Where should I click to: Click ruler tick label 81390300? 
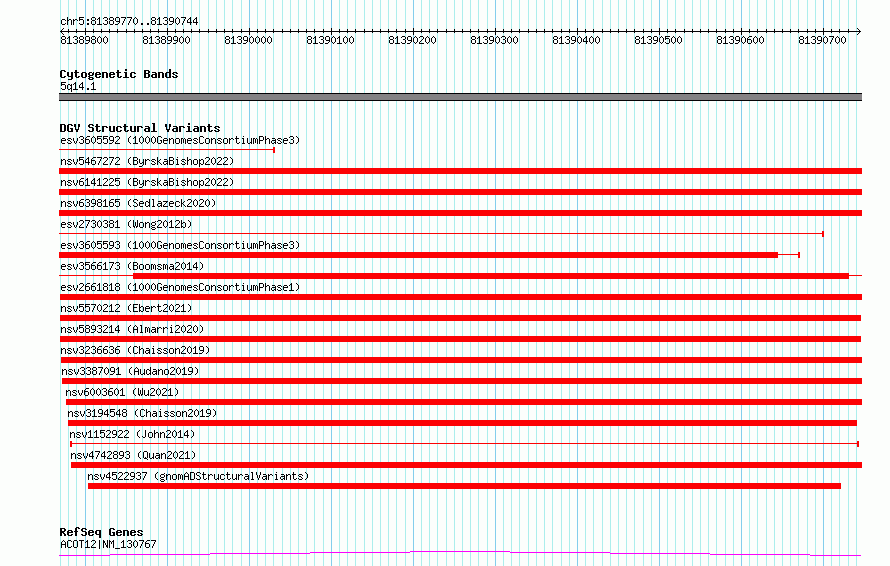[x=494, y=40]
